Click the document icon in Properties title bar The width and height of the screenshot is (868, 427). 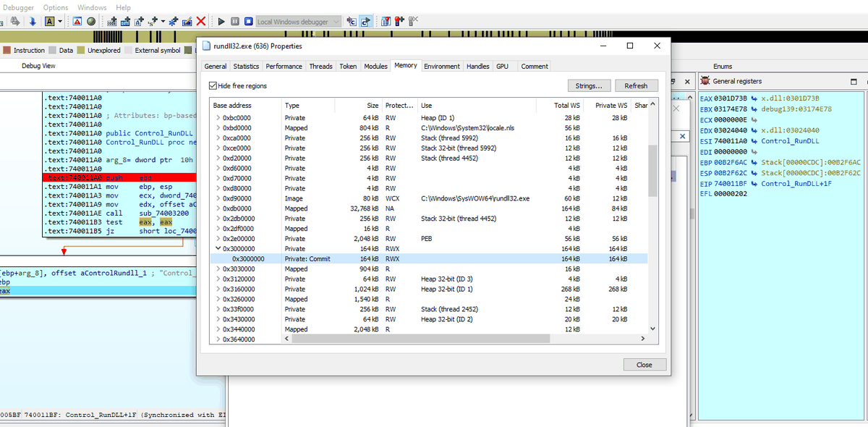pyautogui.click(x=207, y=46)
